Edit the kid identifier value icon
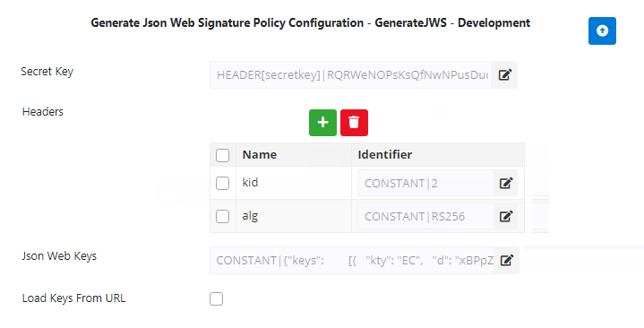The width and height of the screenshot is (644, 328). click(505, 183)
